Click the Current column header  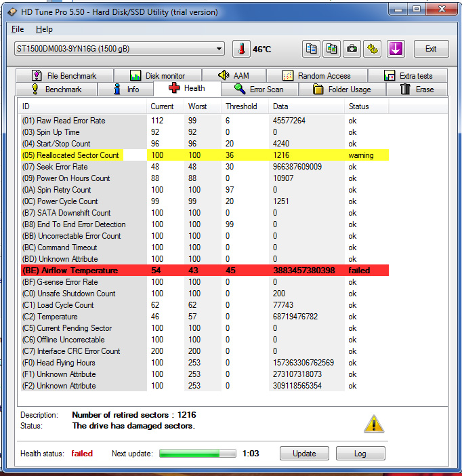click(165, 106)
